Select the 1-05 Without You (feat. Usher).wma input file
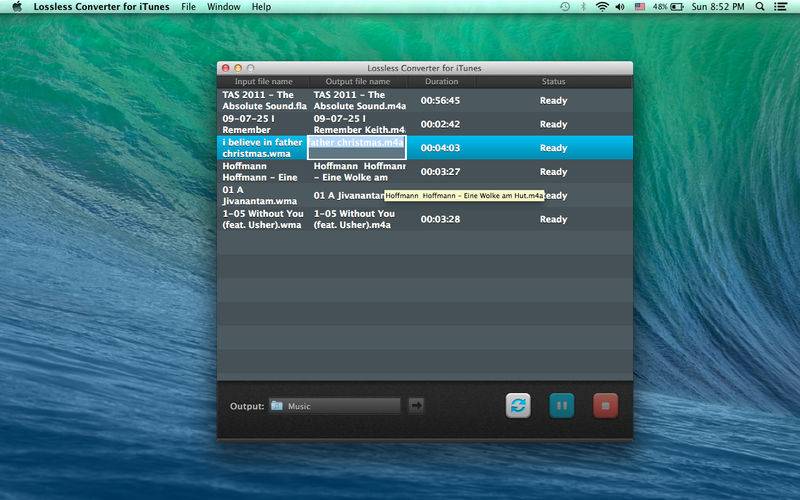The image size is (800, 500). (x=263, y=219)
